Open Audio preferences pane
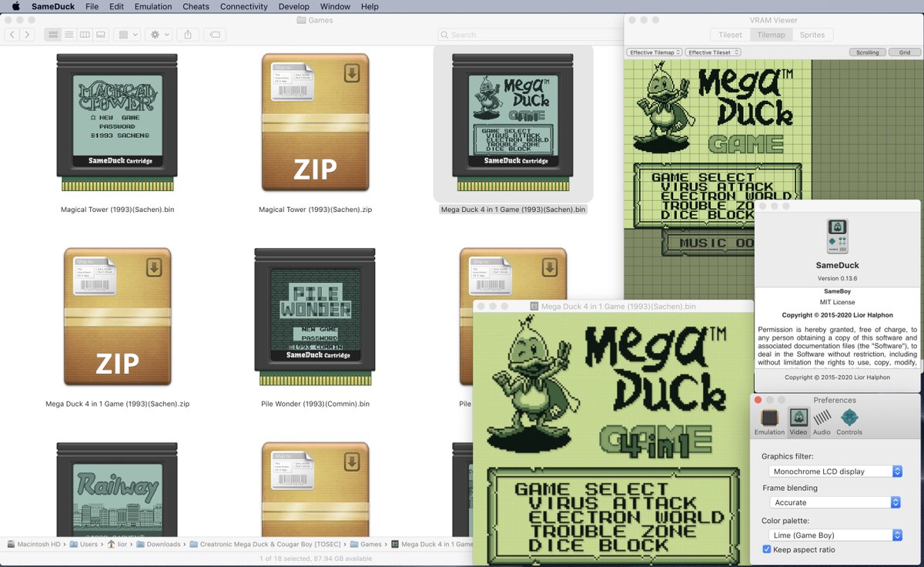 pos(822,422)
